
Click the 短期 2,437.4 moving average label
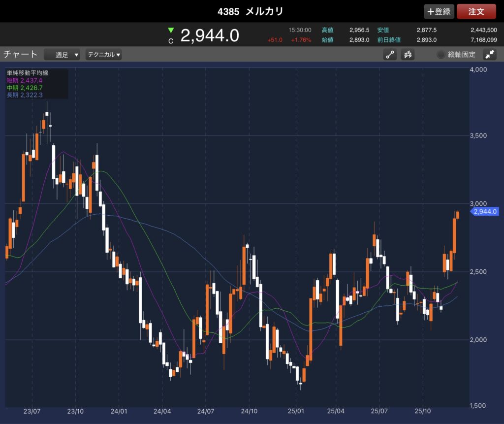(25, 80)
